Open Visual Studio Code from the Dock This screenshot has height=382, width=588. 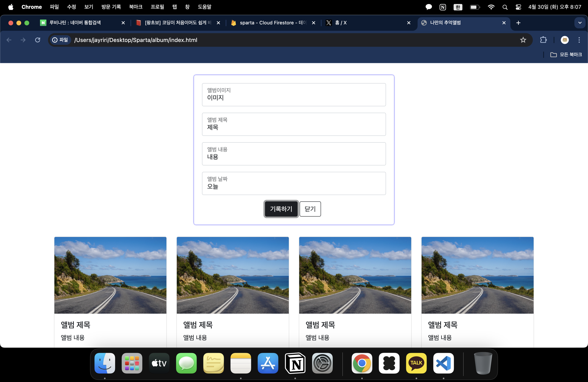443,363
